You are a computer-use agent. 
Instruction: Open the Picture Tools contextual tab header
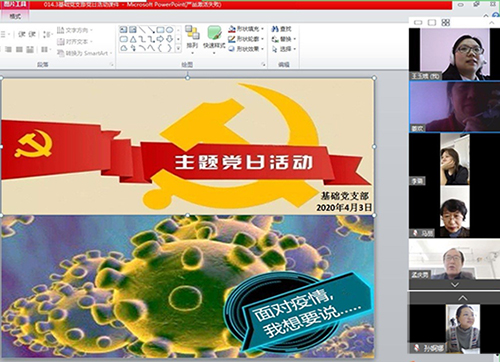coord(15,5)
